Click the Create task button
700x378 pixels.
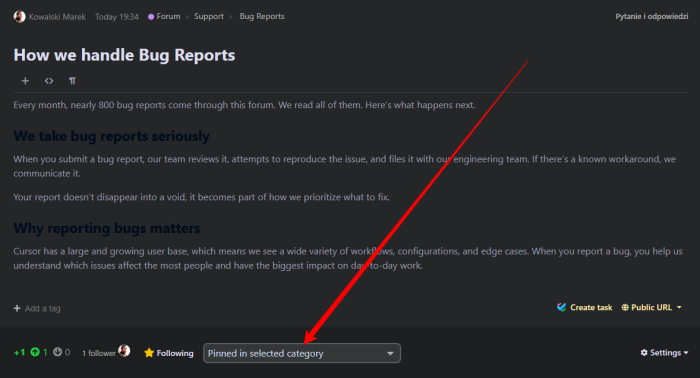point(585,307)
